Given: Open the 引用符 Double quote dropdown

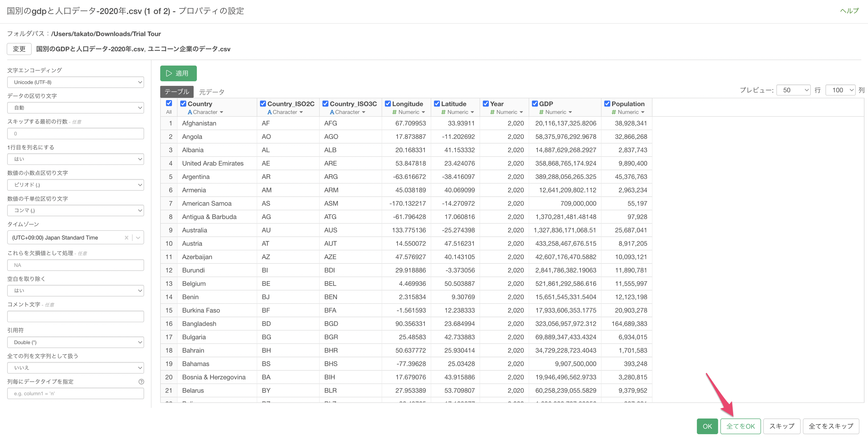Looking at the screenshot, I should pos(75,342).
